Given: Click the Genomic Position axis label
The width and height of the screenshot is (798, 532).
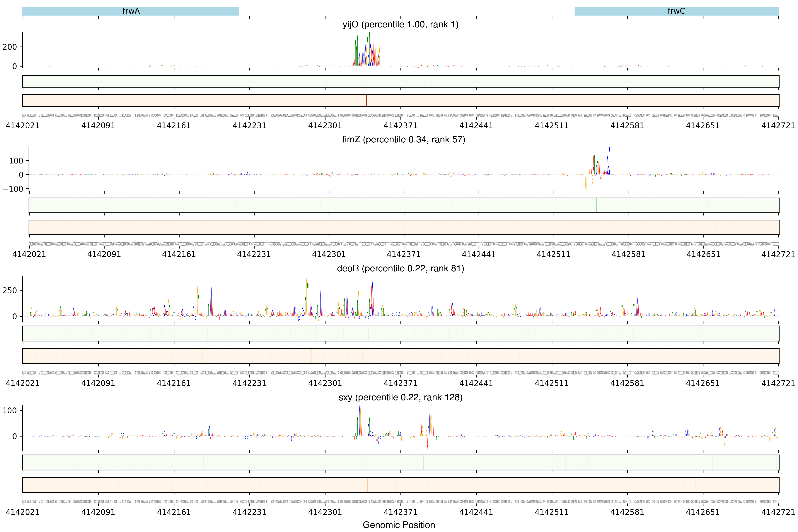Looking at the screenshot, I should pos(399,525).
